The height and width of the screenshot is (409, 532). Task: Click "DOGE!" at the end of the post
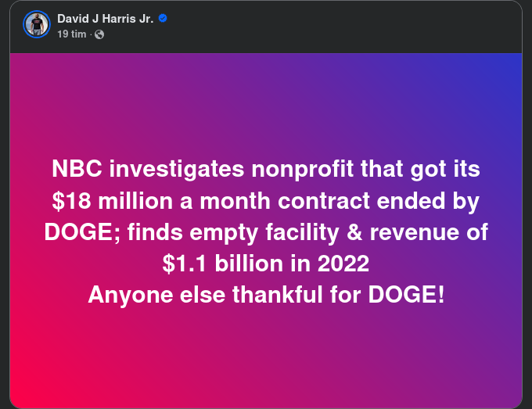click(406, 295)
